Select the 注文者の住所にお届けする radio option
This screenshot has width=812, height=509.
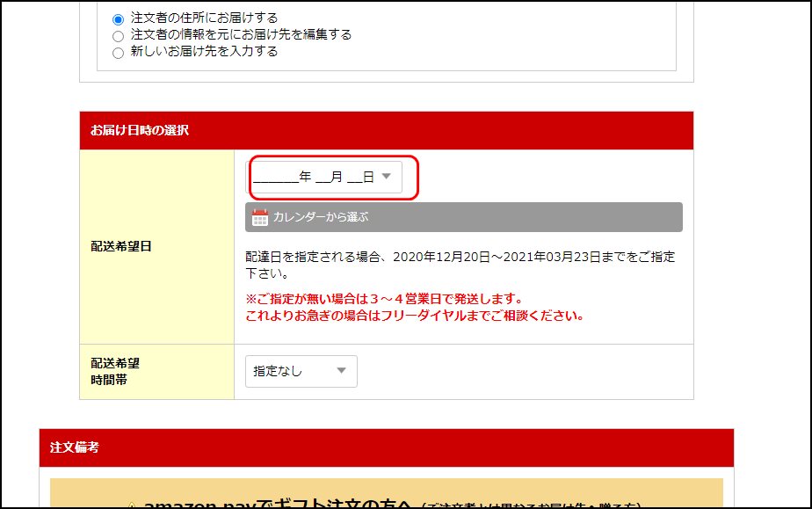click(118, 17)
